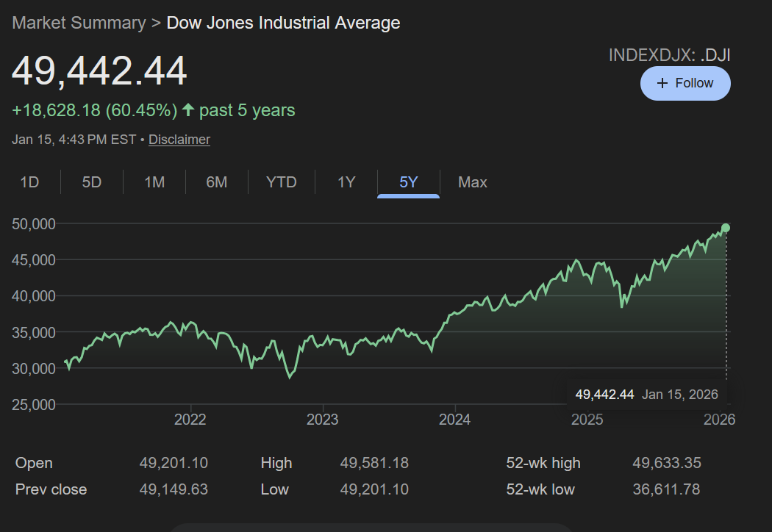Open the Disclaimer link
Screen dimensions: 772x532
179,139
